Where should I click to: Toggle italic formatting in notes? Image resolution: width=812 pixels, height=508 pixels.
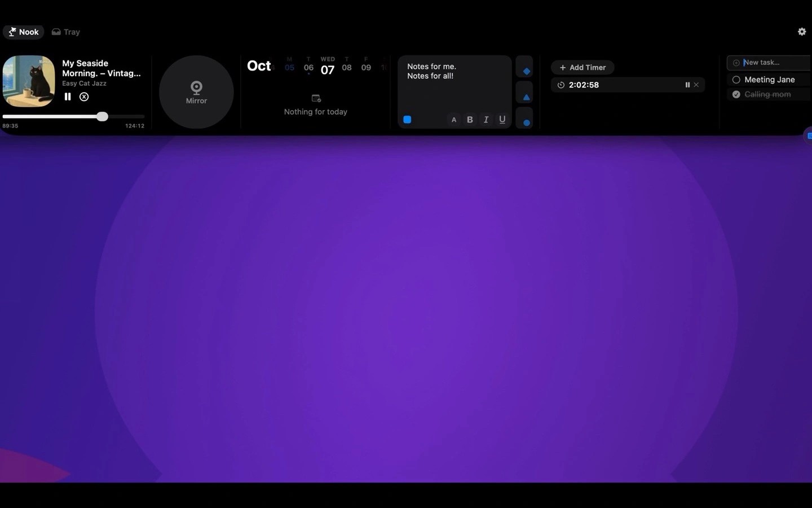(486, 120)
